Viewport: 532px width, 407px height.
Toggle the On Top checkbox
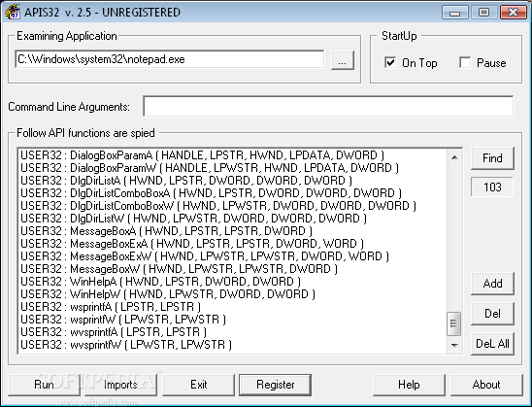[390, 62]
